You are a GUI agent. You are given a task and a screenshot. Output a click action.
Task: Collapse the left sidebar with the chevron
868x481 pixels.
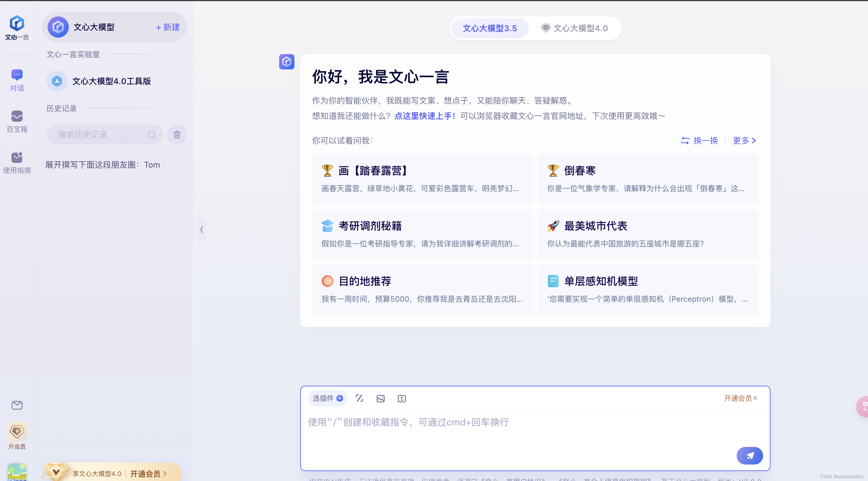pyautogui.click(x=201, y=230)
